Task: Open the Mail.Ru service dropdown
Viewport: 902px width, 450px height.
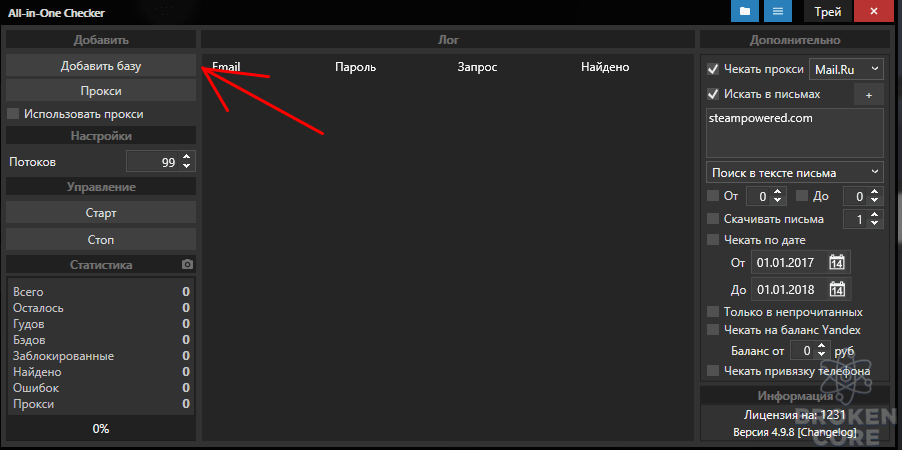Action: pyautogui.click(x=846, y=69)
